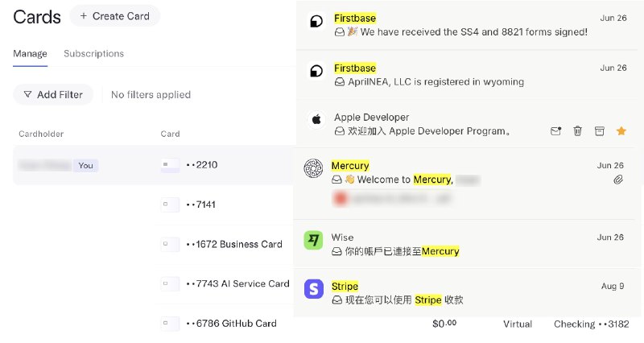Select the Manage tab
The height and width of the screenshot is (343, 644).
point(30,54)
